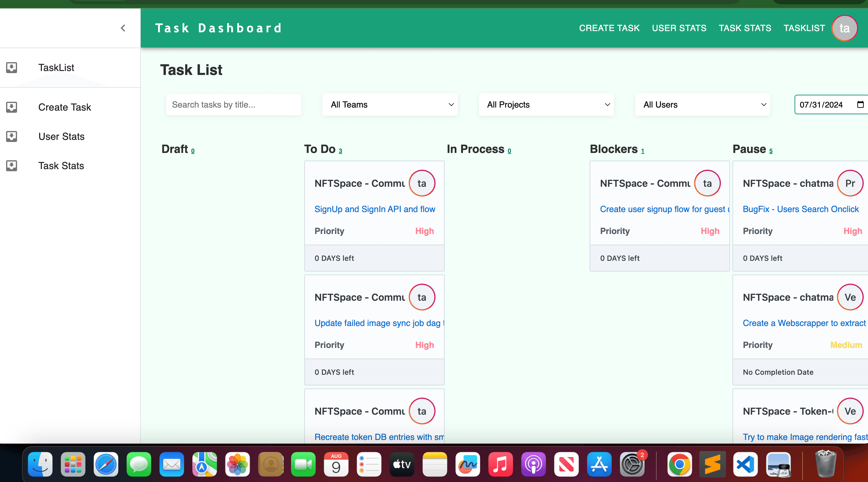Open the profile avatar 'ta' in the header
This screenshot has width=868, height=482.
(x=845, y=28)
